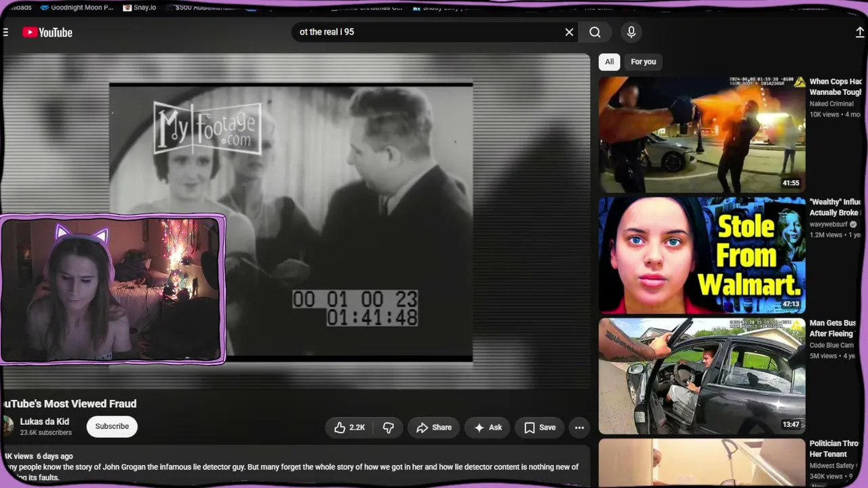Open the Ask assistant button
This screenshot has height=488, width=868.
[x=488, y=427]
